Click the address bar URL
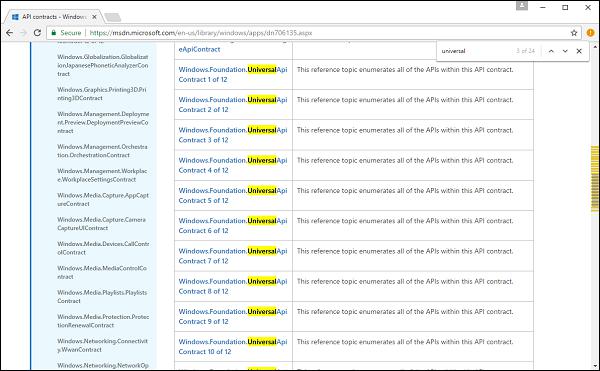This screenshot has height=371, width=600. [x=201, y=33]
